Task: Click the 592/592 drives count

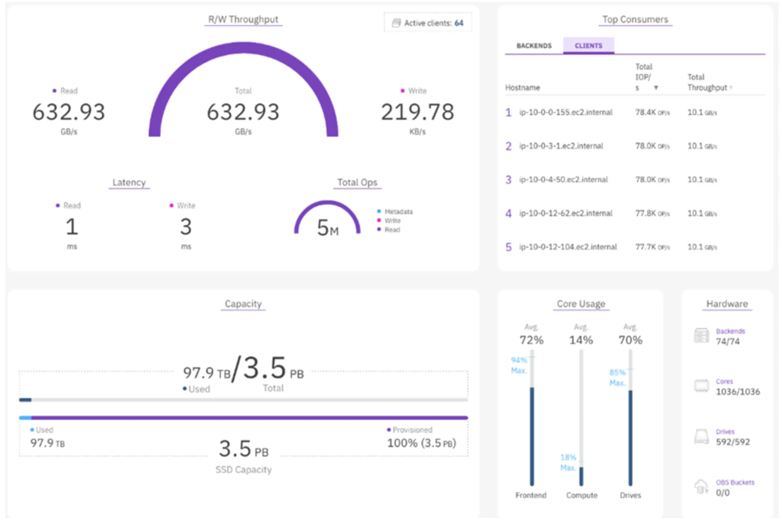Action: (733, 442)
